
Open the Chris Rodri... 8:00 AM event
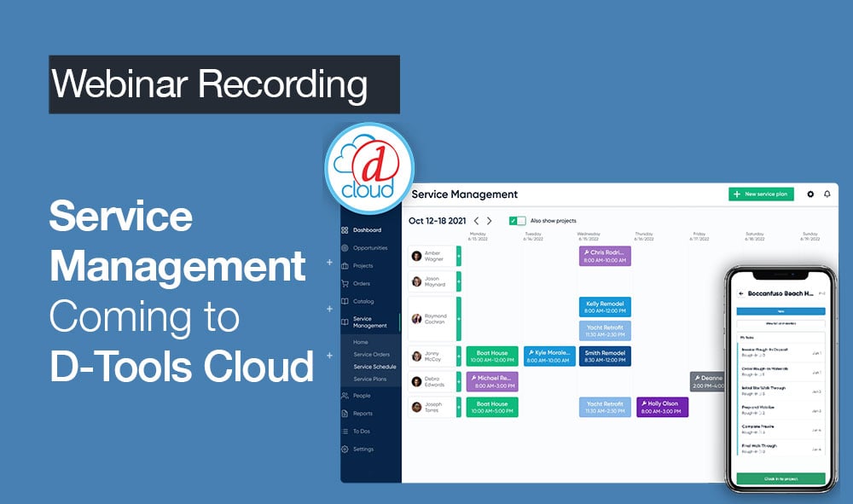pyautogui.click(x=605, y=256)
